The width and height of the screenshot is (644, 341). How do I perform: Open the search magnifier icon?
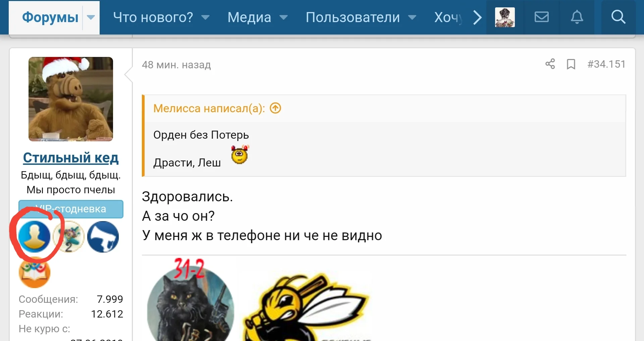pos(618,17)
